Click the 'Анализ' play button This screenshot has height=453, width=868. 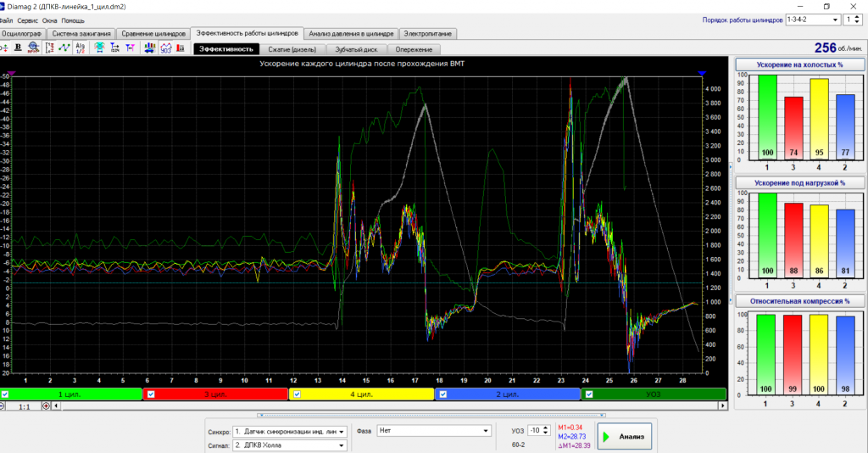pyautogui.click(x=625, y=436)
